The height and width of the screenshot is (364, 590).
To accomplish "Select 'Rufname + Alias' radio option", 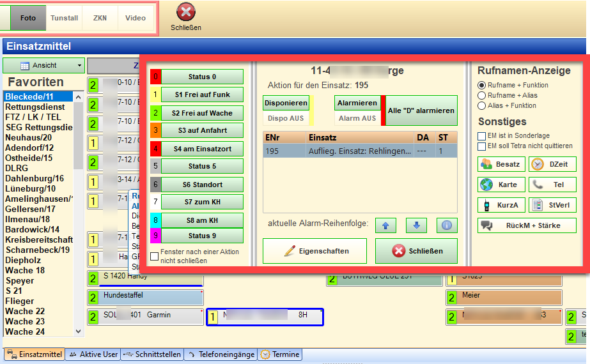I will pos(482,95).
